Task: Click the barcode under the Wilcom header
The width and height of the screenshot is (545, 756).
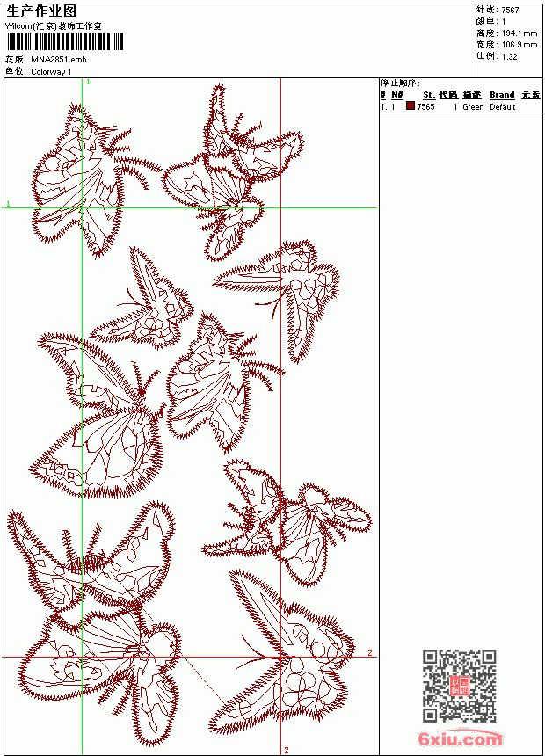Action: tap(65, 42)
